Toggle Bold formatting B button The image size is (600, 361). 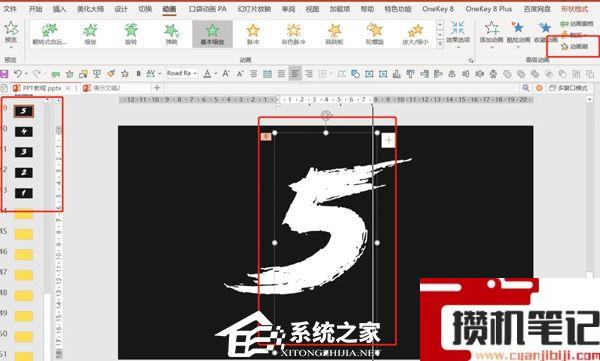pyautogui.click(x=139, y=74)
